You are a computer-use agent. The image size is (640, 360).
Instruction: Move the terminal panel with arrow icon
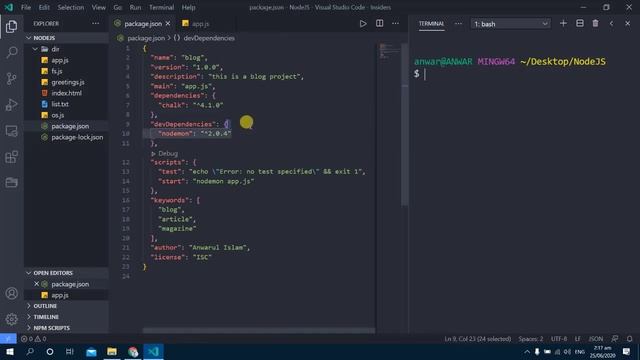click(x=611, y=24)
